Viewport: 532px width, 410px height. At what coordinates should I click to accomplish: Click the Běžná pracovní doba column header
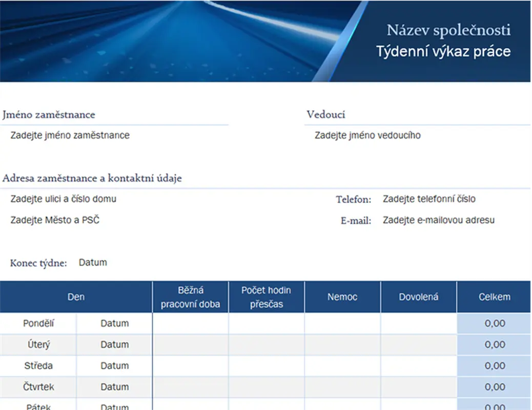190,296
